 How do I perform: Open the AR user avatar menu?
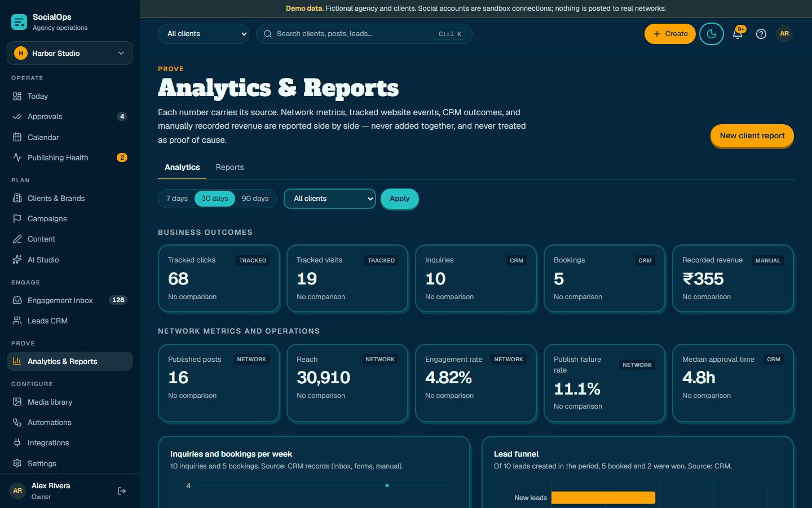click(x=784, y=34)
